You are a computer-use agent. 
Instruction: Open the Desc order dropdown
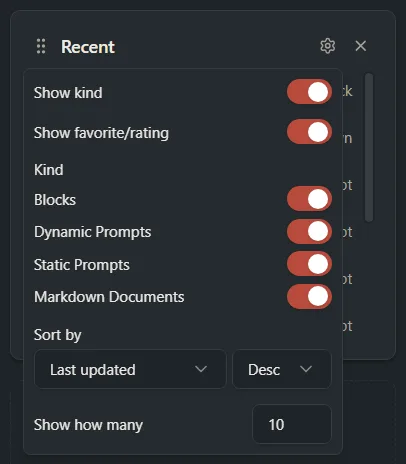[282, 369]
